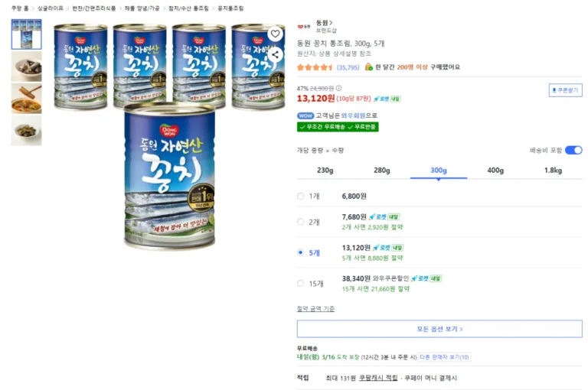Click the star rating icons

pos(315,67)
